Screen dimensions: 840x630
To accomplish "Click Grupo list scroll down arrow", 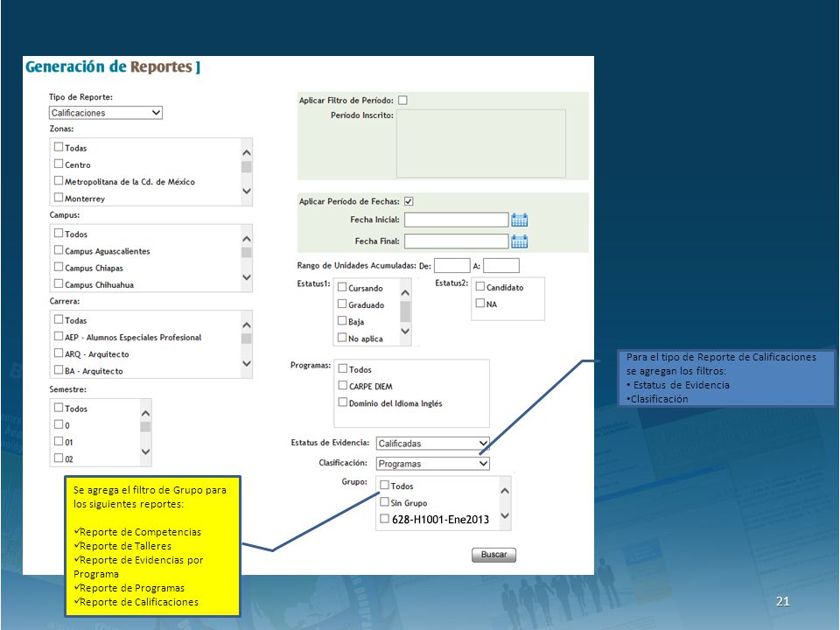I will [x=505, y=516].
